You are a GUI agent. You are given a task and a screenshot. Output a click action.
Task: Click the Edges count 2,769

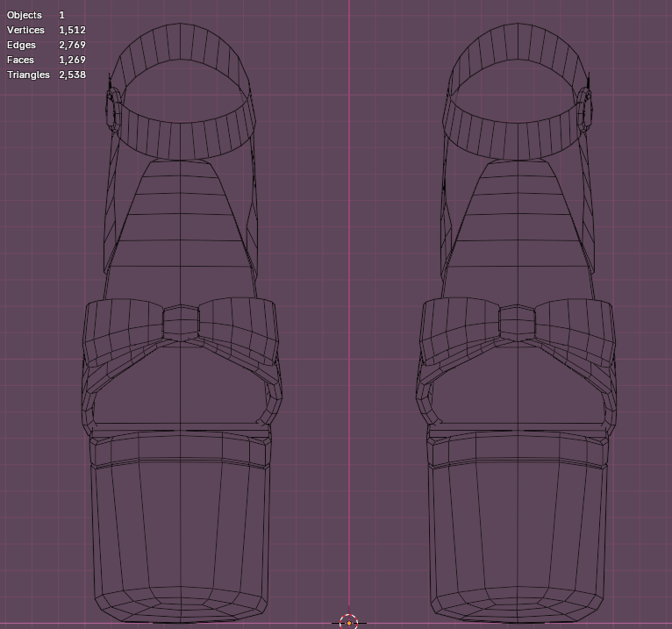click(73, 45)
